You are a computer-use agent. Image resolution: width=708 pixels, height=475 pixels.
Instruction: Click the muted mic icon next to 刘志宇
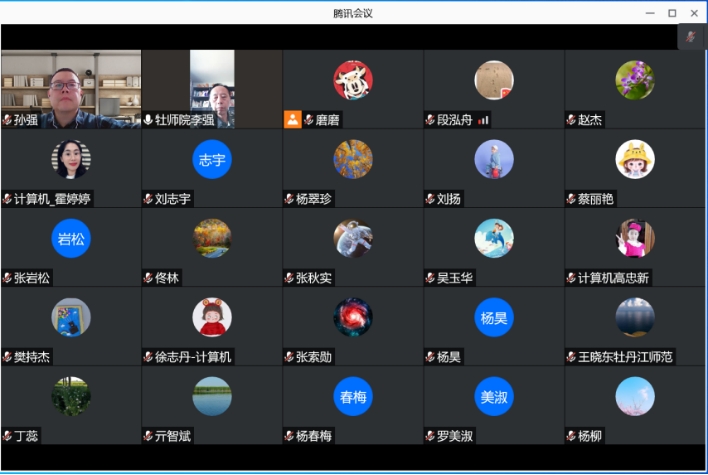click(x=148, y=199)
